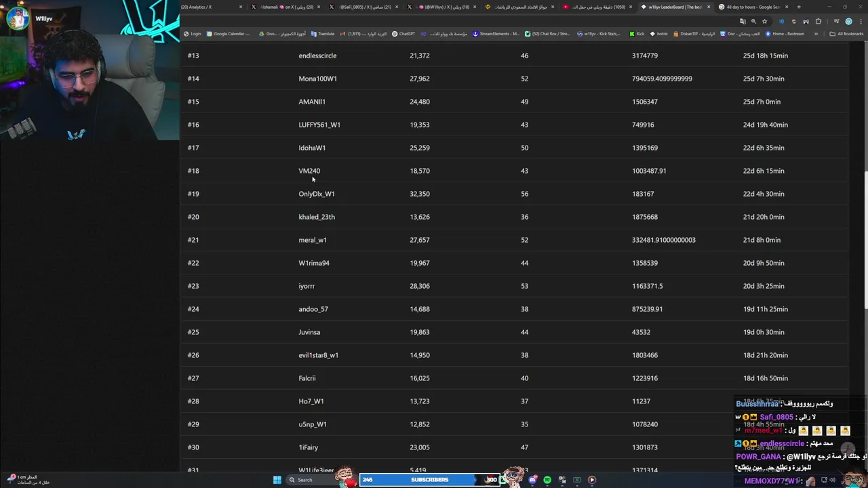
Task: Close the 48 day to hours tab
Action: pyautogui.click(x=787, y=7)
